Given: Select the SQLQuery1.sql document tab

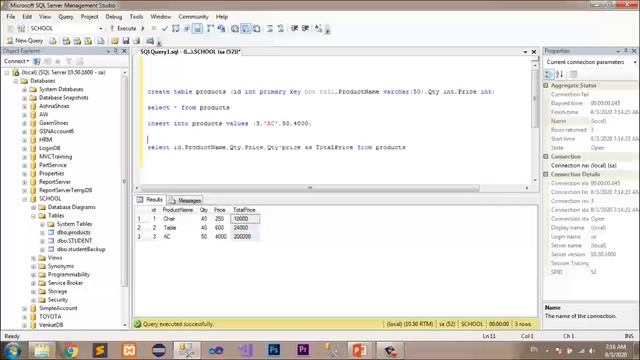Looking at the screenshot, I should (190, 52).
